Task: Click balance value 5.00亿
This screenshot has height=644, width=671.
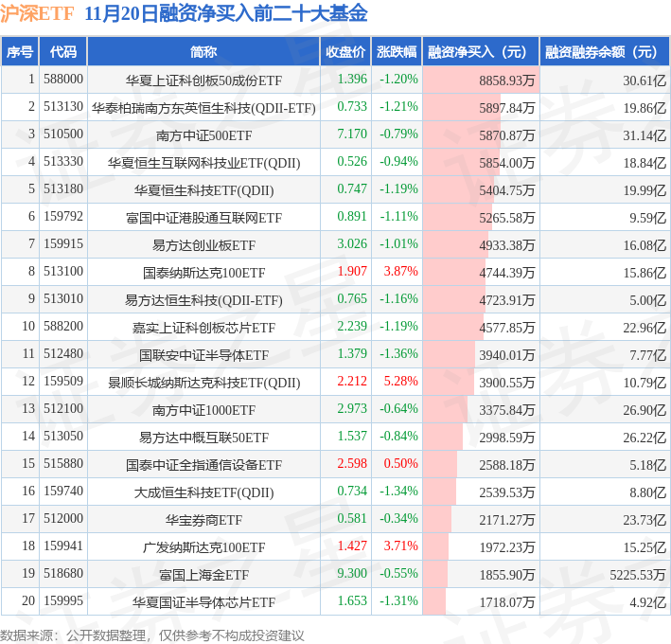Action: click(x=647, y=300)
